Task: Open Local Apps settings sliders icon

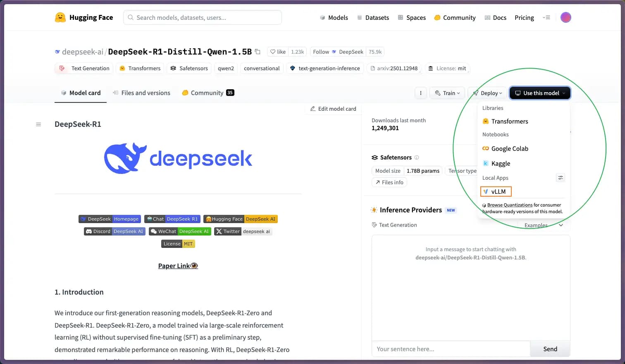Action: tap(561, 178)
